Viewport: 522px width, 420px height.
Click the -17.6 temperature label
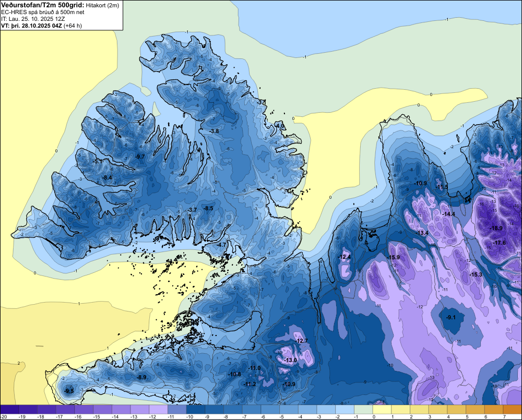coord(500,243)
